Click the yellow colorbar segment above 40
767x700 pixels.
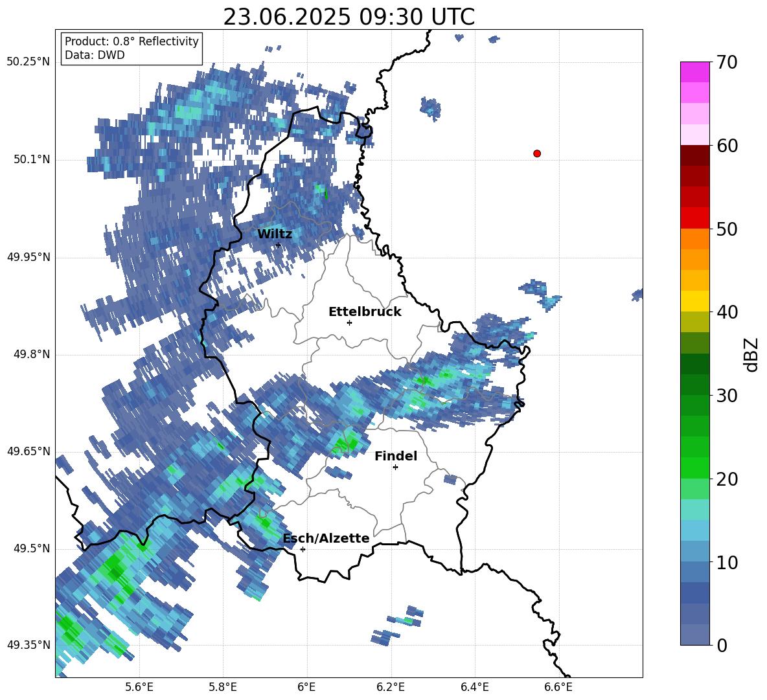[694, 301]
